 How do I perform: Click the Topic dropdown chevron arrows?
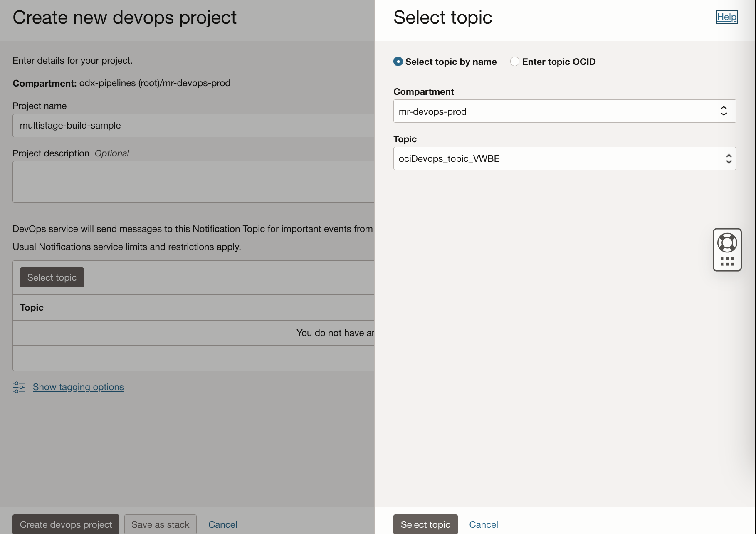[x=729, y=158]
